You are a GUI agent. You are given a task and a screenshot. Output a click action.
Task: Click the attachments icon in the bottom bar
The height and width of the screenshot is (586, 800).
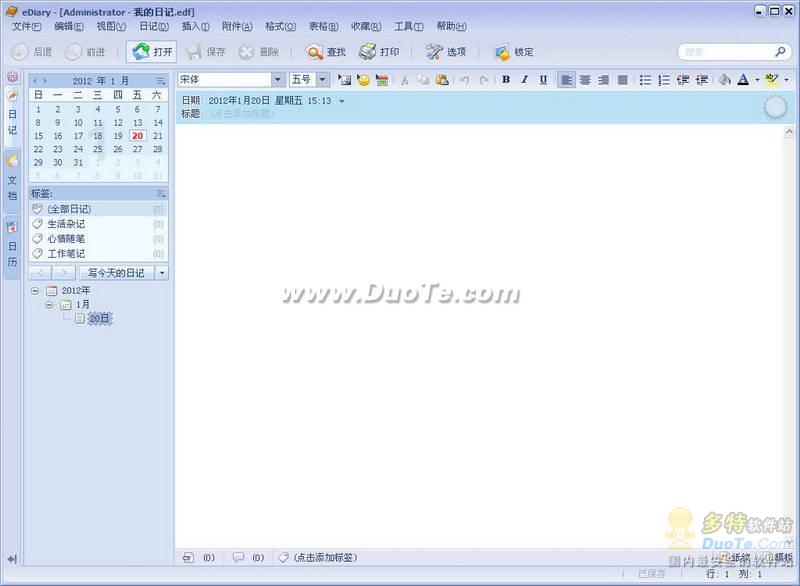coord(188,557)
